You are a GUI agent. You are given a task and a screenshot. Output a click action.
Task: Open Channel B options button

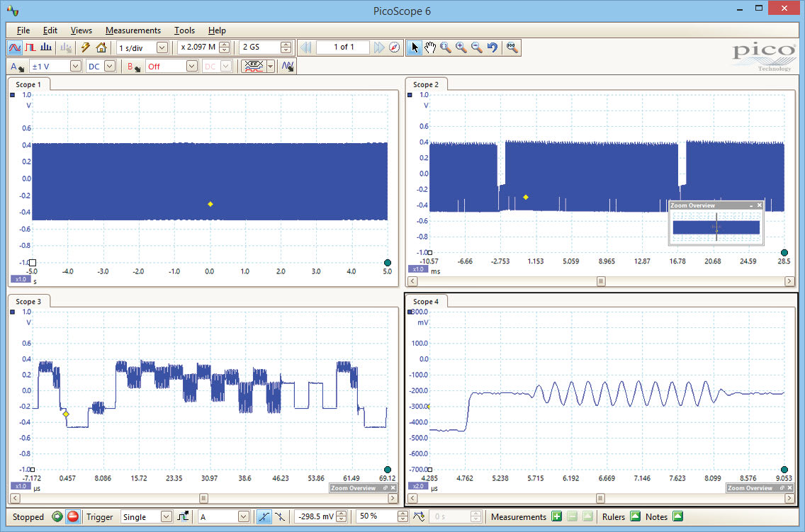pos(133,67)
